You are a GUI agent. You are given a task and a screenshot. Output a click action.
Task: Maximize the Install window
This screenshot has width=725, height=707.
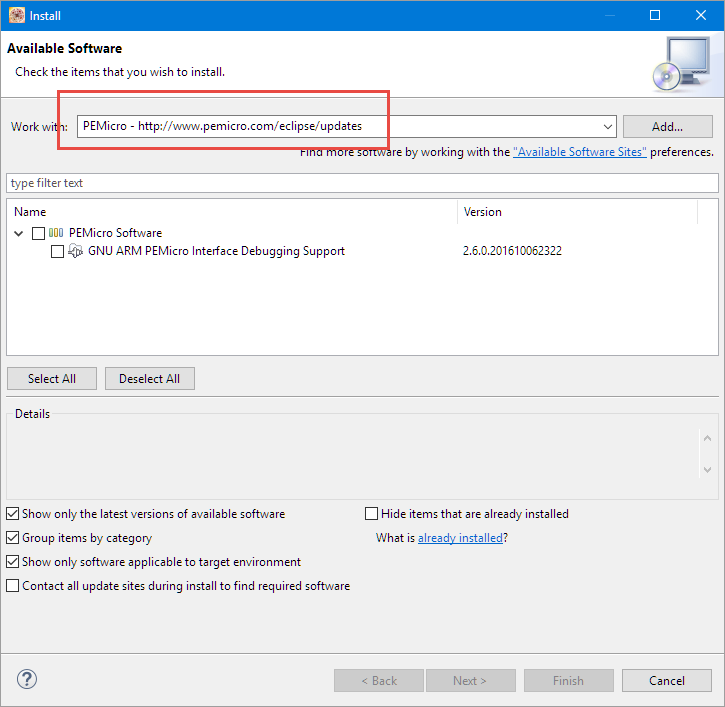655,15
